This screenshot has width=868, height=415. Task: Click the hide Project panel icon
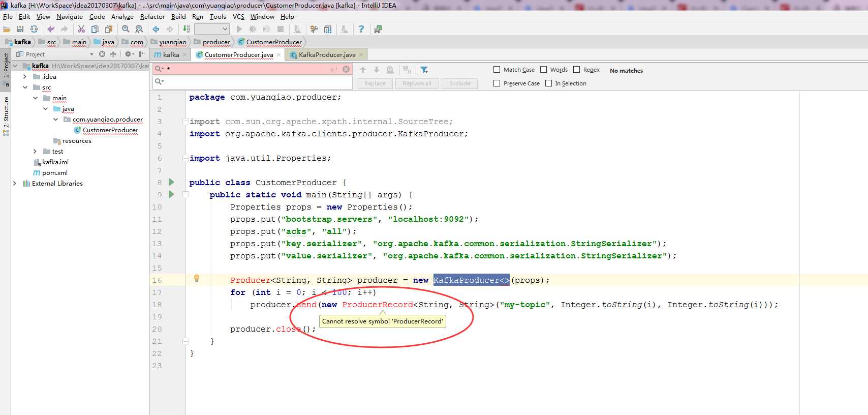pos(142,54)
